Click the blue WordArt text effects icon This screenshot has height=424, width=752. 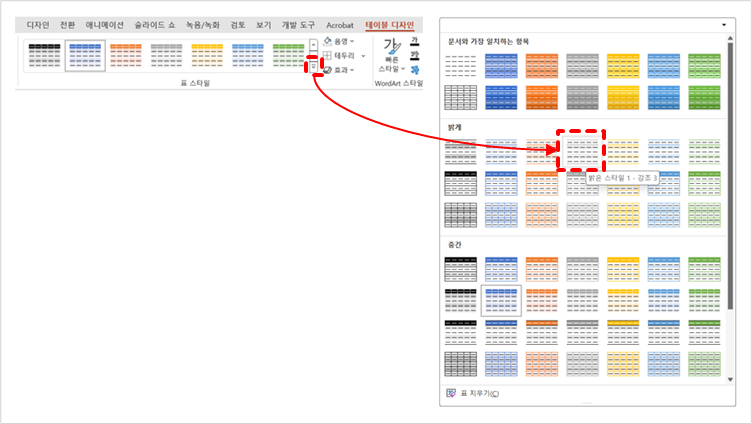tap(415, 70)
